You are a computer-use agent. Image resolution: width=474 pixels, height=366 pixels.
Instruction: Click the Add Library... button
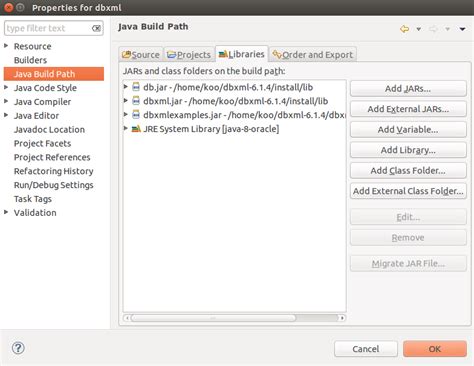(x=408, y=150)
